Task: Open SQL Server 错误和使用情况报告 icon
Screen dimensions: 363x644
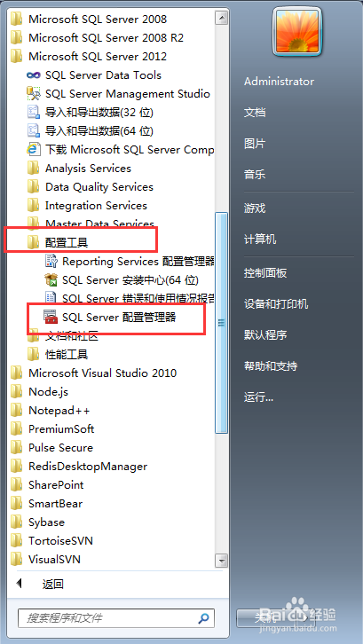Action: (x=51, y=298)
